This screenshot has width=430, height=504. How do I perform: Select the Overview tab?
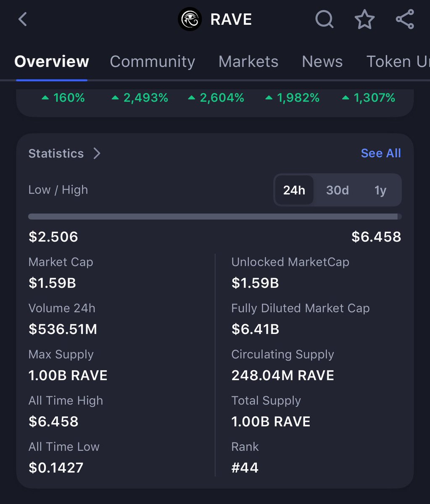[x=52, y=62]
